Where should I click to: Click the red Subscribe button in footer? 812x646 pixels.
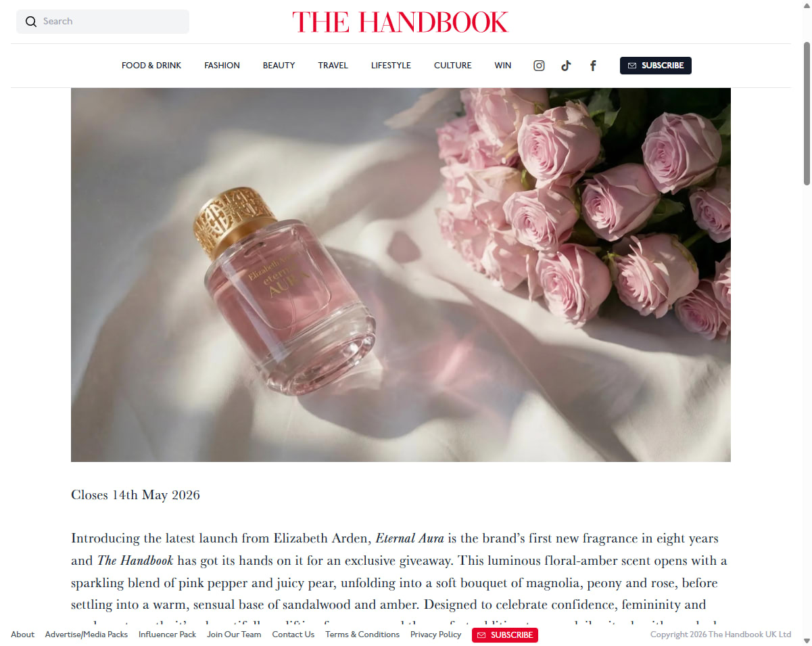click(504, 635)
